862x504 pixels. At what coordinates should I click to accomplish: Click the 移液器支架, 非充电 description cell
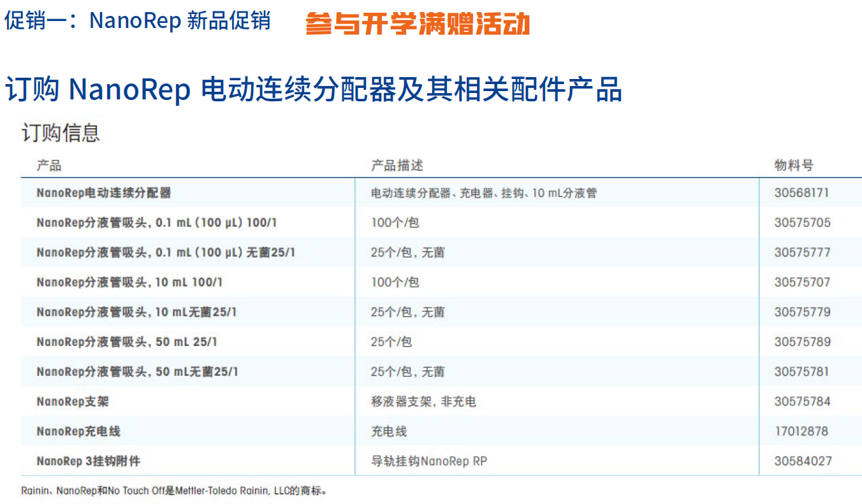(421, 401)
